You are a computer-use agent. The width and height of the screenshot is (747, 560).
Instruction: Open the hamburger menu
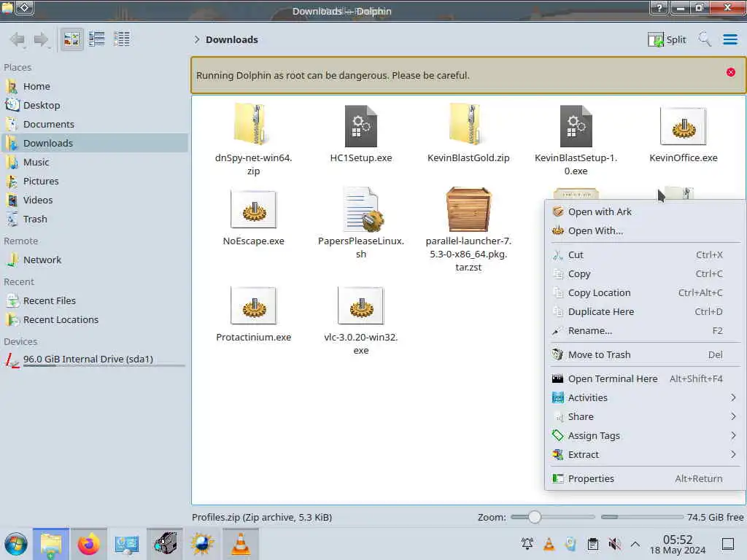[x=730, y=39]
